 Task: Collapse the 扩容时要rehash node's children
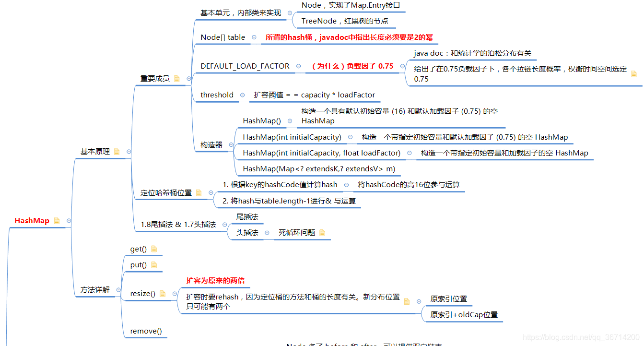pos(419,301)
